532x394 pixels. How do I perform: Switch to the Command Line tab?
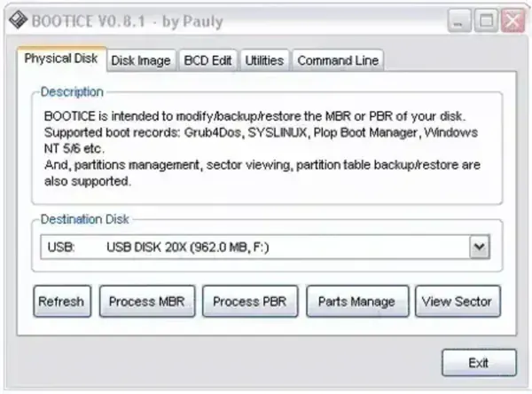tap(338, 60)
